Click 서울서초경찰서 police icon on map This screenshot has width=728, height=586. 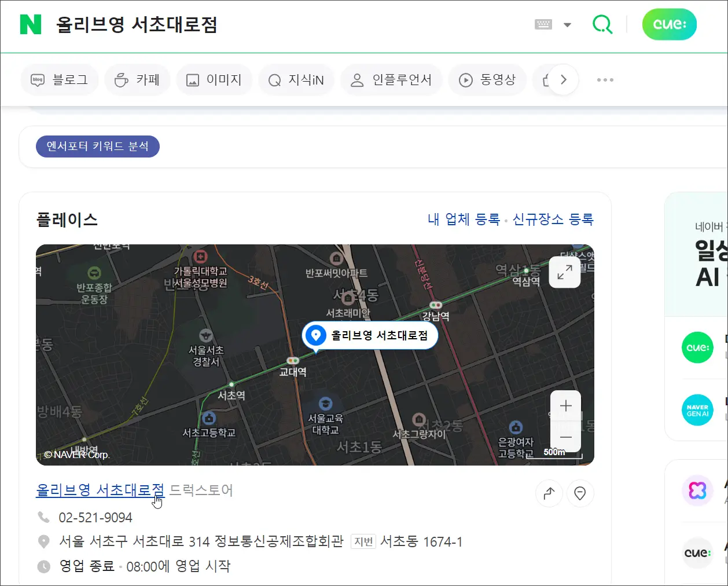tap(206, 335)
